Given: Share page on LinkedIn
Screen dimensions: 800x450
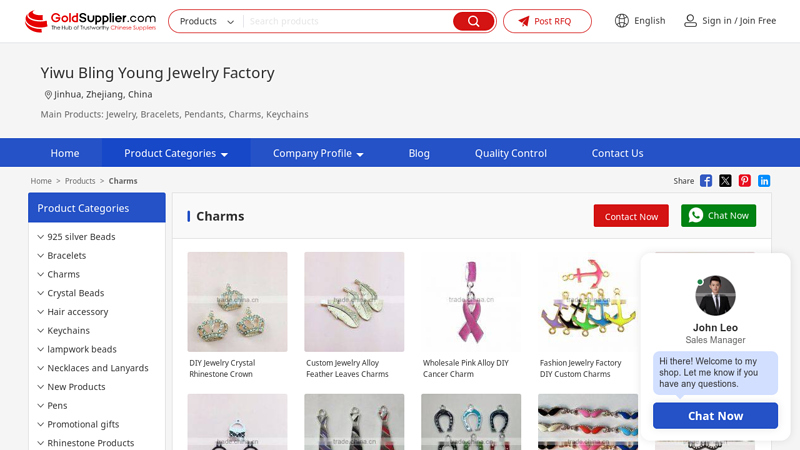Looking at the screenshot, I should pos(764,181).
